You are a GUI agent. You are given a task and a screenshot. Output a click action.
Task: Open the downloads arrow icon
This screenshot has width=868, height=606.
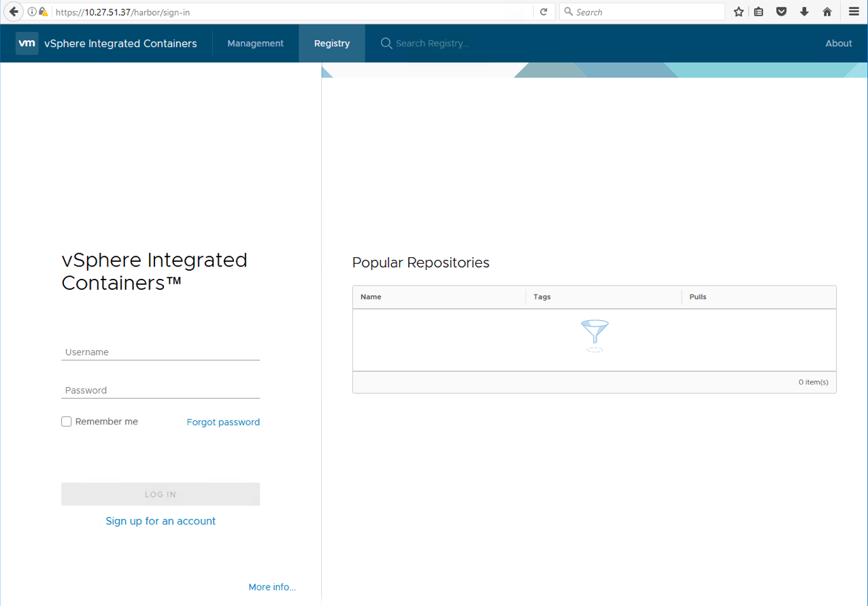[x=804, y=12]
